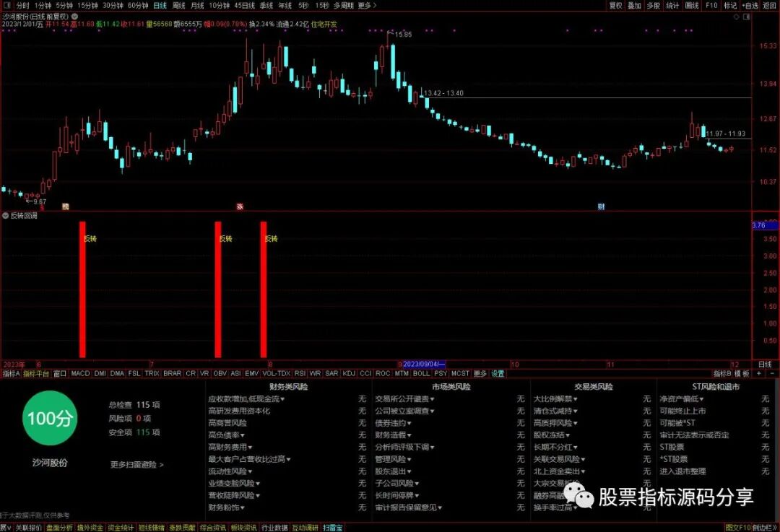Click the 统计 statistics button
The image size is (780, 532).
pos(672,6)
